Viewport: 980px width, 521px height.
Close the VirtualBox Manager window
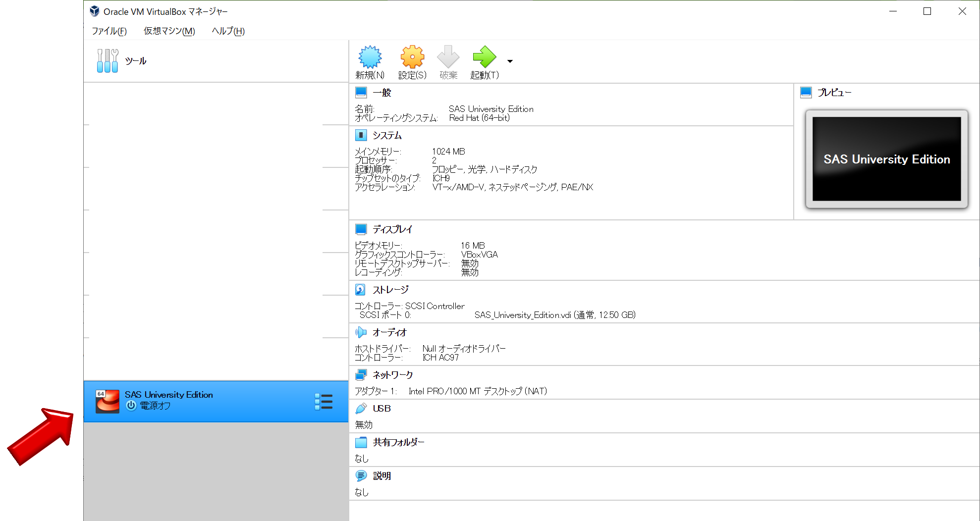click(962, 11)
